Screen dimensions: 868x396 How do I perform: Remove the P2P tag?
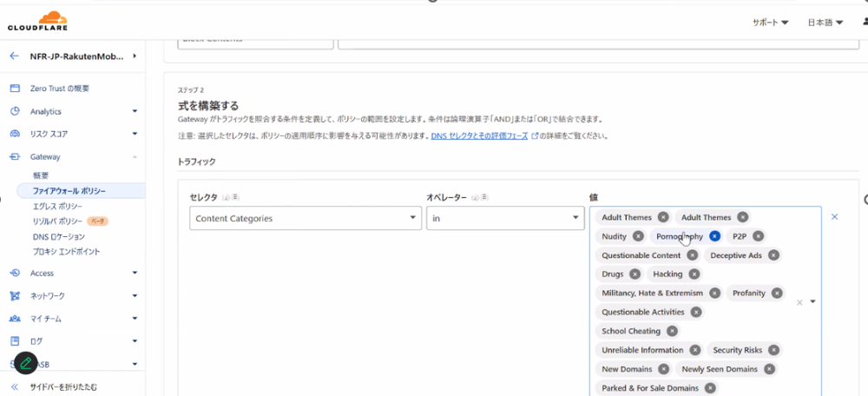[x=758, y=236]
